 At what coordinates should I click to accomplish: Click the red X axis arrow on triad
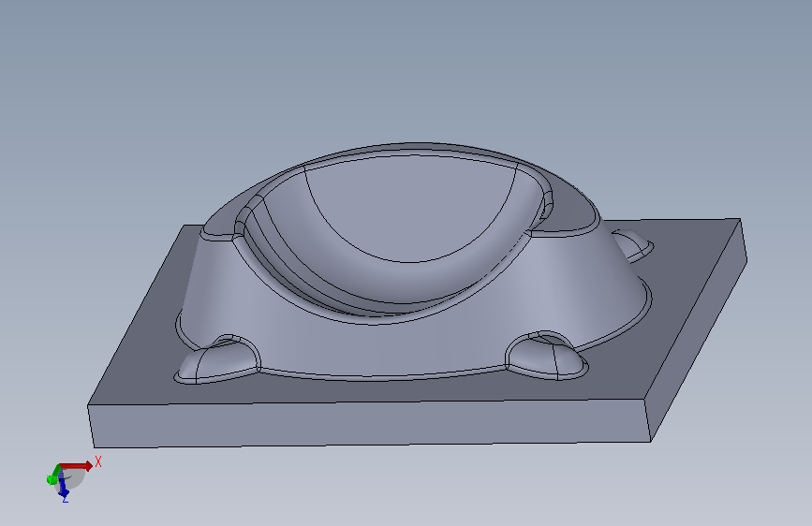[76, 466]
